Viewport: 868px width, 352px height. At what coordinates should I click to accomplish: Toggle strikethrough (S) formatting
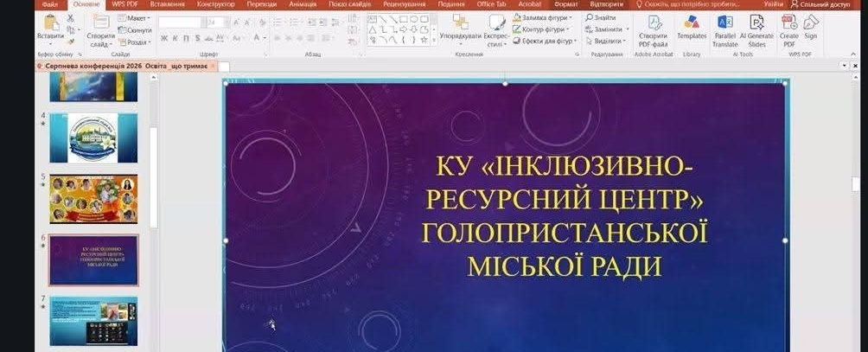[x=197, y=38]
